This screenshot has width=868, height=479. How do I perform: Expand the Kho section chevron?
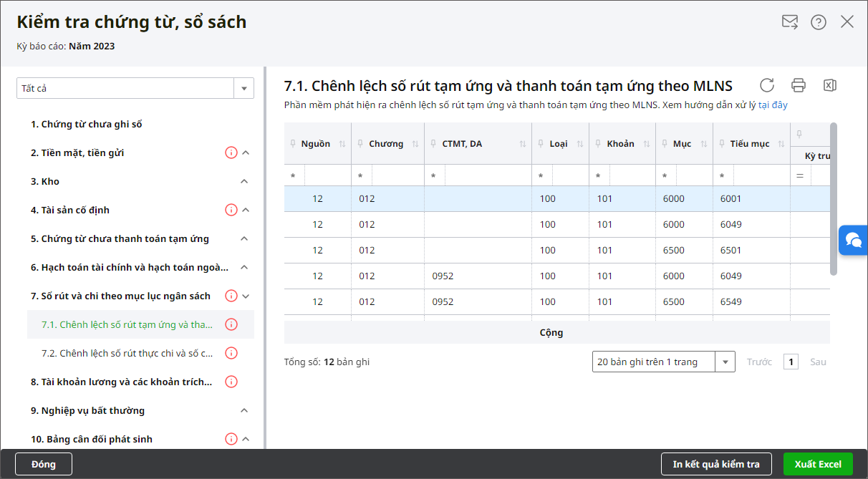(x=244, y=181)
